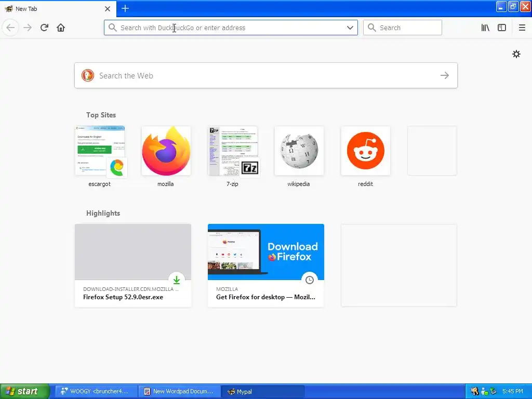Image resolution: width=532 pixels, height=399 pixels.
Task: Go forward with the forward arrow
Action: (x=28, y=28)
